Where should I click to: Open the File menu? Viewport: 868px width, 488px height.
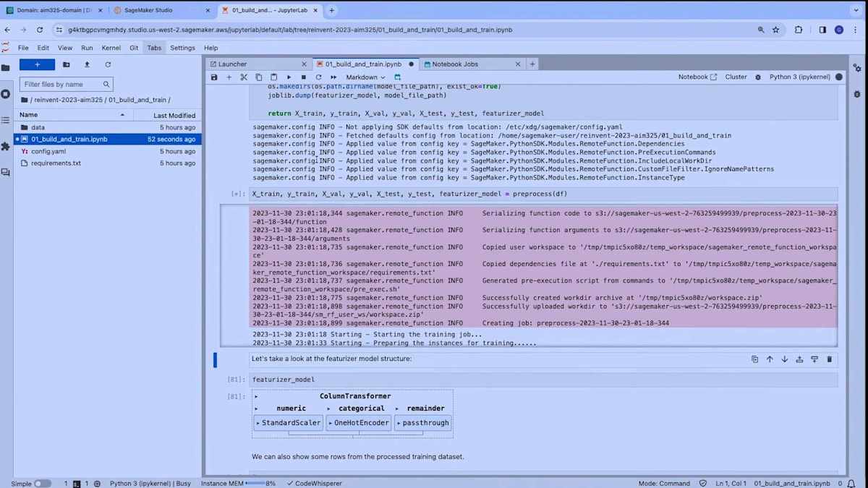[23, 48]
